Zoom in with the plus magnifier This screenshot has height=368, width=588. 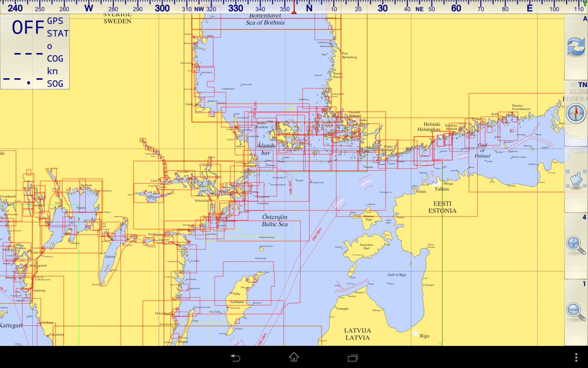[576, 246]
